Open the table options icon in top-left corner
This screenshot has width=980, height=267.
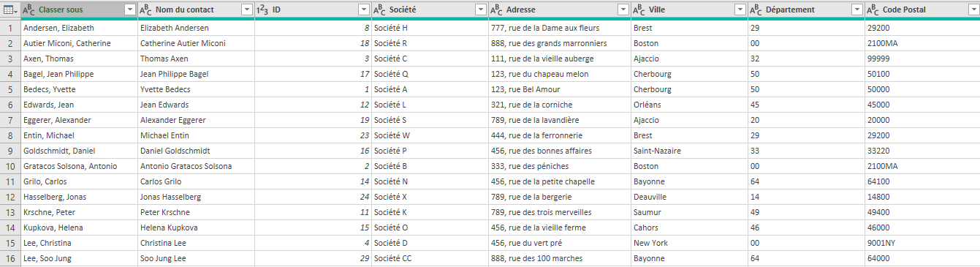10,10
